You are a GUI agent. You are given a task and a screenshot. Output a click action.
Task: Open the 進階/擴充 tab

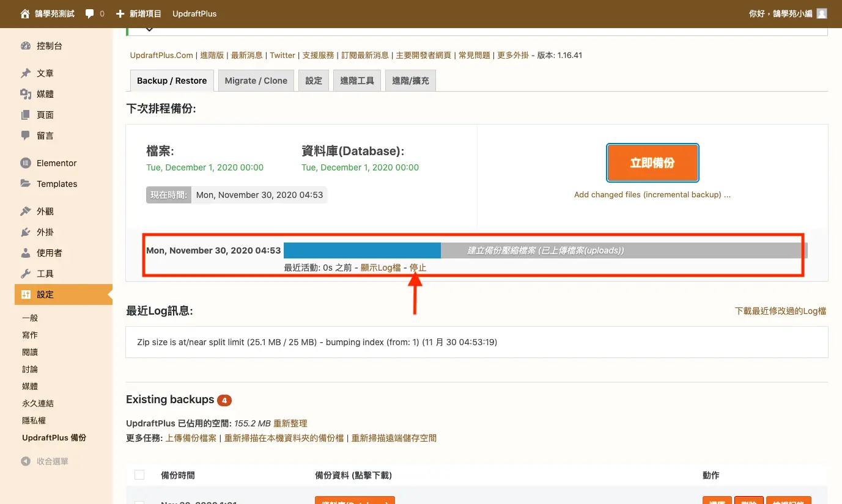[x=410, y=81]
